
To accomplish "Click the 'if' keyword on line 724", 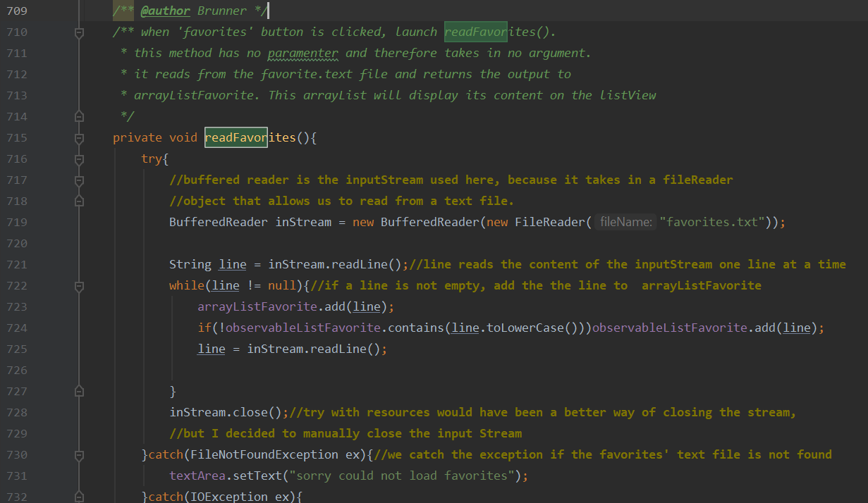I will [204, 328].
